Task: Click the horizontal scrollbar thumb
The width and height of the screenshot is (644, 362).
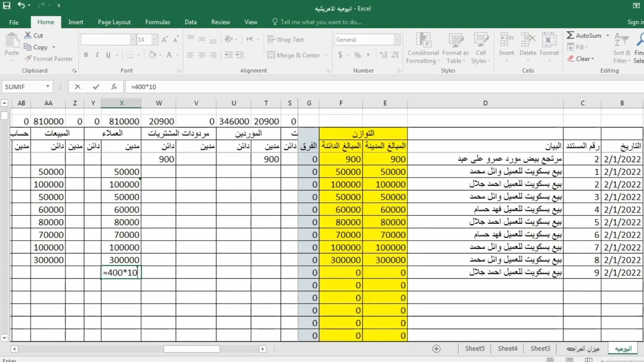Action: tap(191, 348)
